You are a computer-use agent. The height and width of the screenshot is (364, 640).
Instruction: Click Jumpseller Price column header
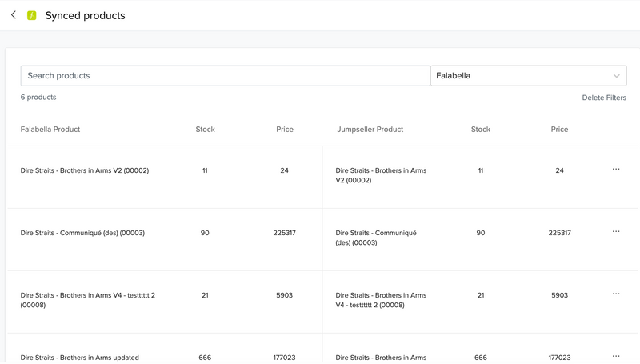click(x=559, y=130)
